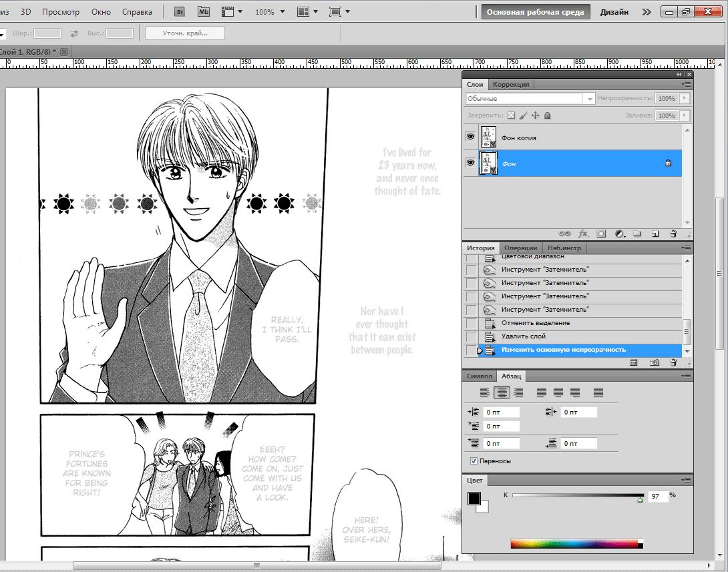The image size is (728, 572).
Task: Delete layer with Layers panel trash icon
Action: tap(674, 234)
